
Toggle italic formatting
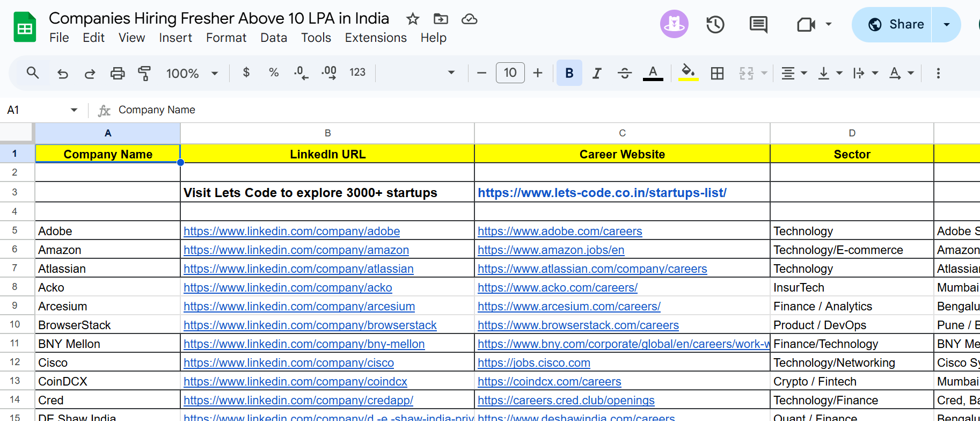(x=597, y=73)
